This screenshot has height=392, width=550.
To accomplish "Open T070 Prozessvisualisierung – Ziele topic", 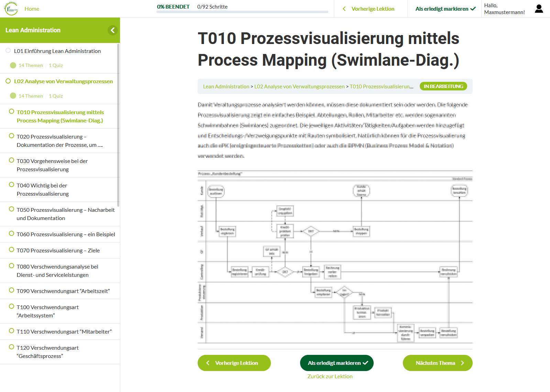I will (x=58, y=250).
